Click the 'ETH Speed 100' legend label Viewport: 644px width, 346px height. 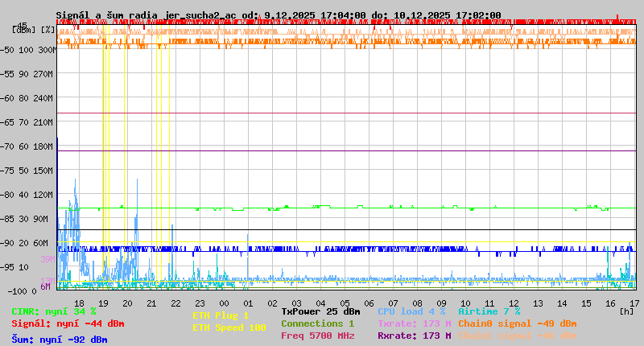[229, 327]
